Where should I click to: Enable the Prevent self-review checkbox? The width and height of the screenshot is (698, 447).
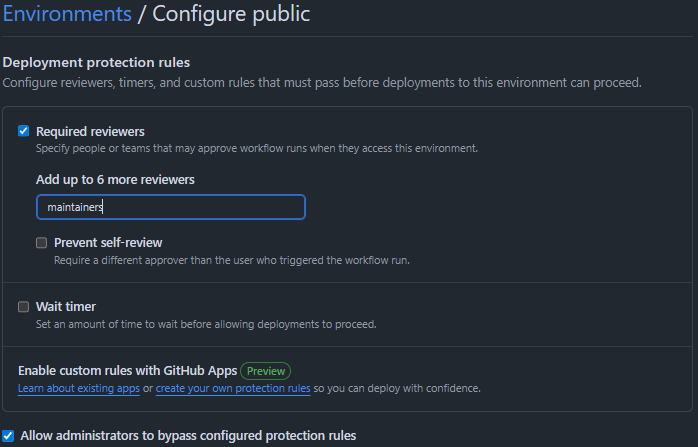coord(41,242)
